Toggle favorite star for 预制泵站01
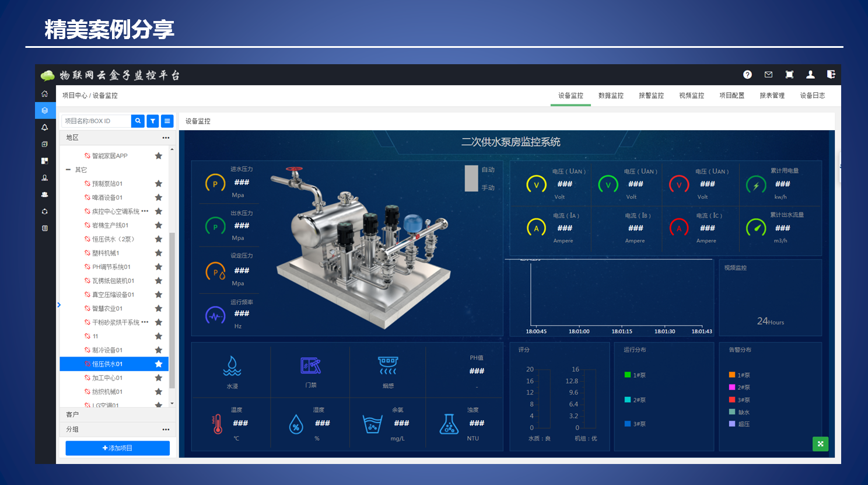Screen dimensions: 868x485 (x=158, y=184)
